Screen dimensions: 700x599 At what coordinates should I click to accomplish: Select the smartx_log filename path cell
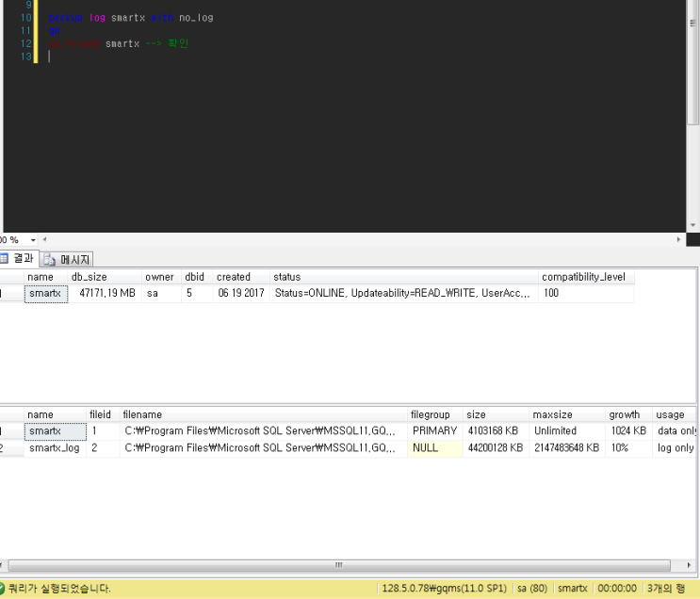point(264,448)
